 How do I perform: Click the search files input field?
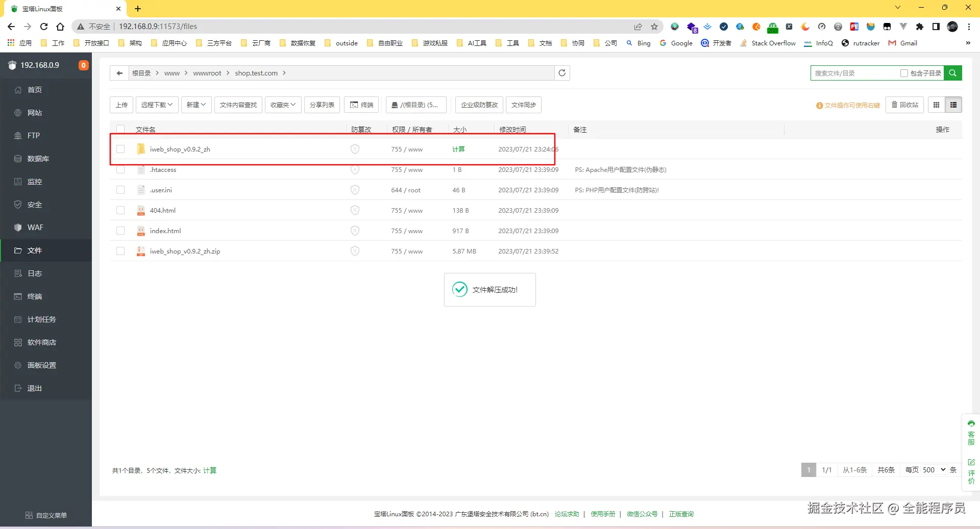pos(855,73)
